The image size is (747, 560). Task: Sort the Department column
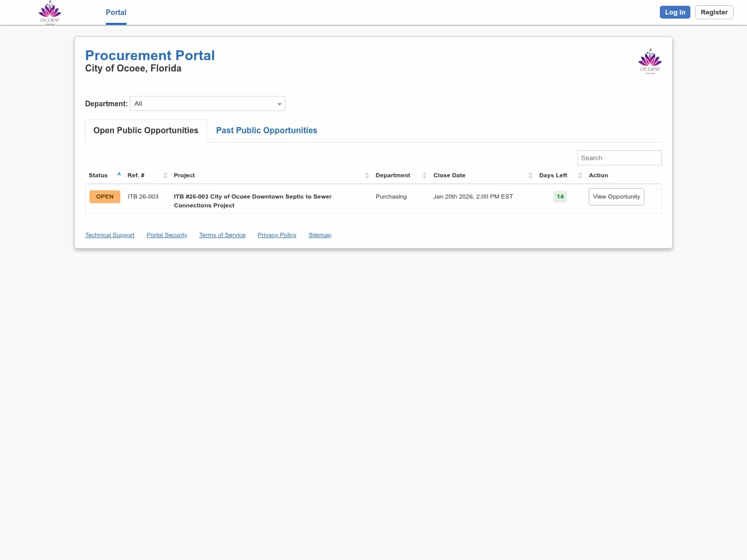[424, 175]
